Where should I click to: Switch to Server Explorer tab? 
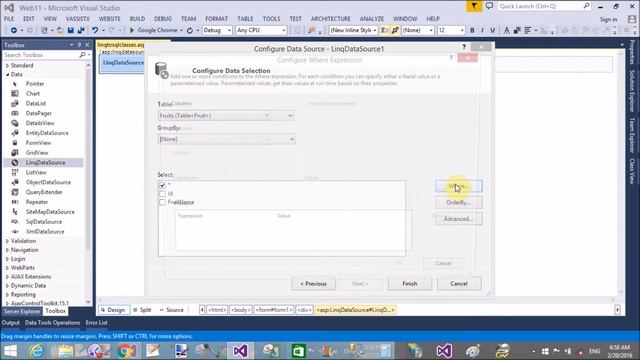click(22, 311)
